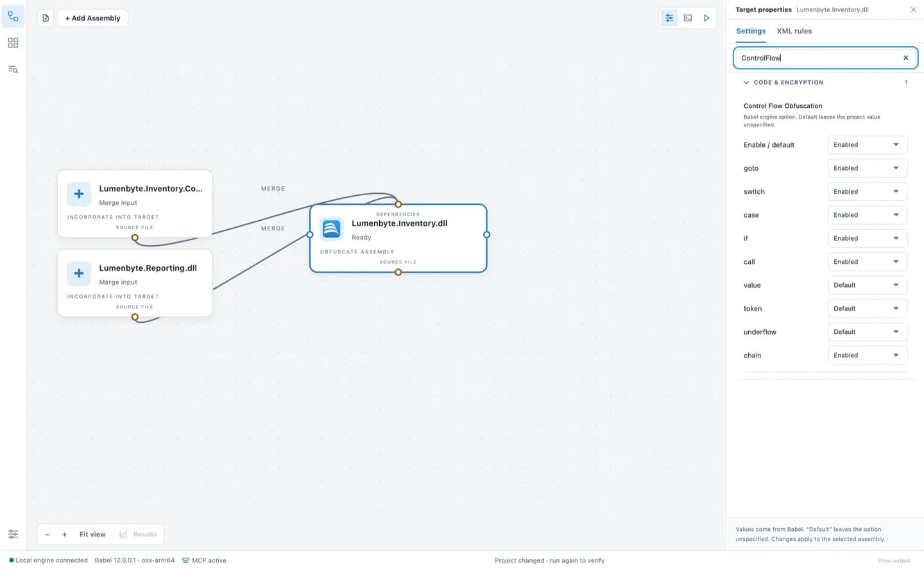
Task: Run obfuscation with the play icon
Action: click(706, 18)
